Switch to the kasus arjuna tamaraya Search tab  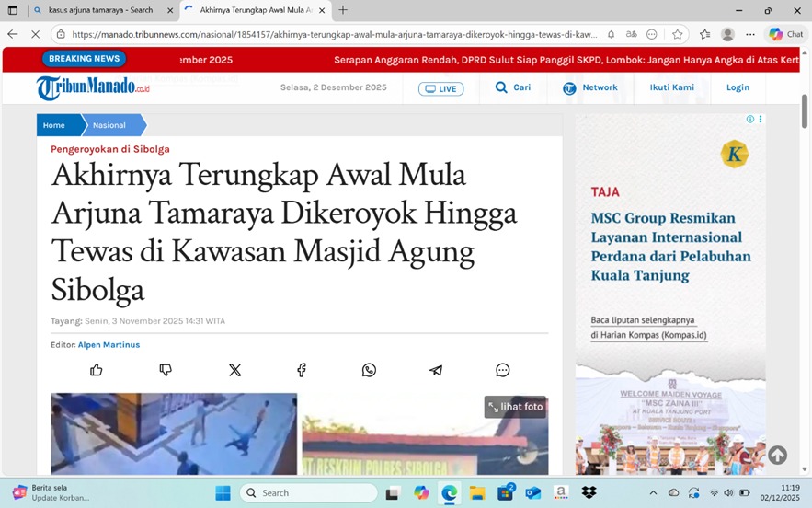99,10
